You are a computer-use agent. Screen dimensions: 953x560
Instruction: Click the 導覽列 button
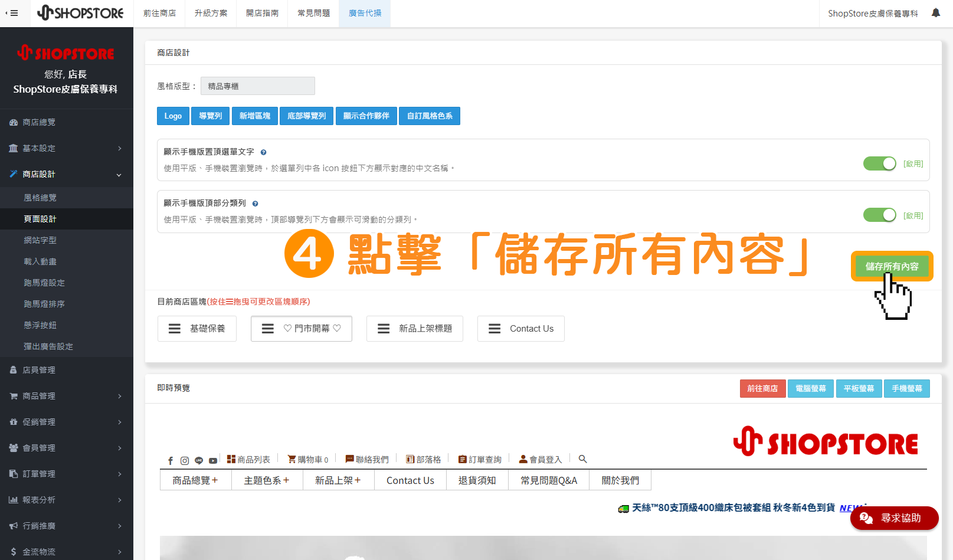[211, 116]
